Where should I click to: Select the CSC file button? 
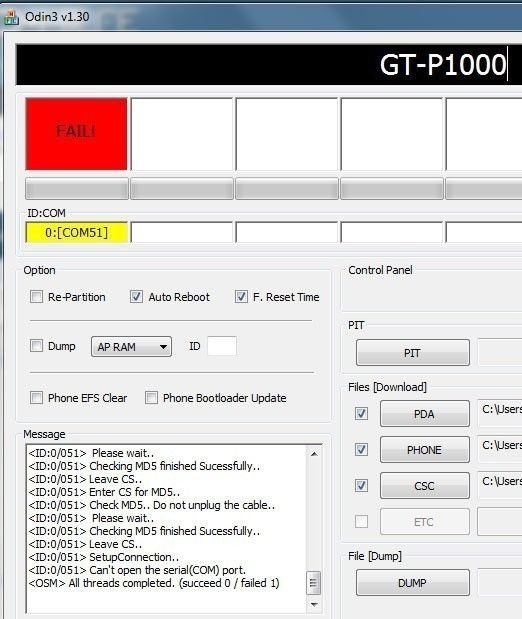(424, 486)
